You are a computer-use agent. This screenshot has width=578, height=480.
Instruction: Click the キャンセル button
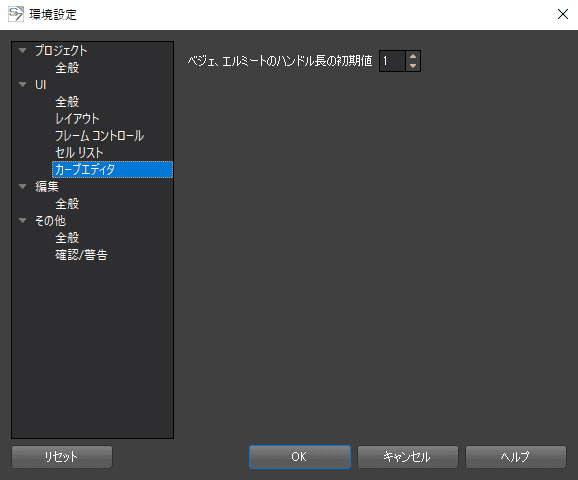408,457
